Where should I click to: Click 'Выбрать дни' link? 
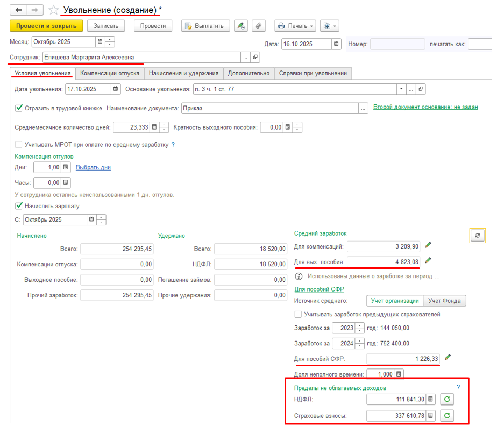93,167
